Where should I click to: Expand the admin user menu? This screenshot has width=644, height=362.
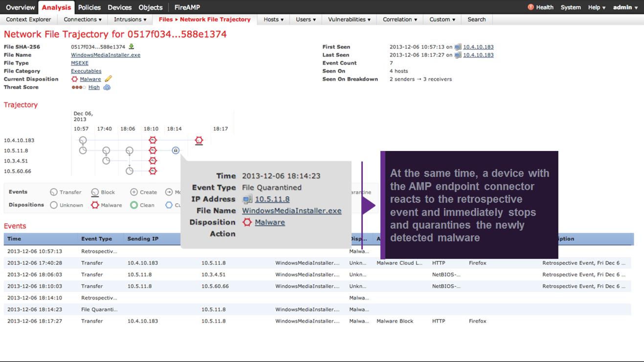(x=625, y=7)
